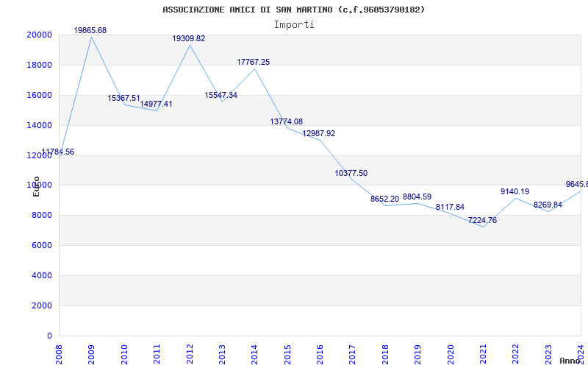Select the 8117.84 value label
588x368 pixels.
tap(450, 208)
